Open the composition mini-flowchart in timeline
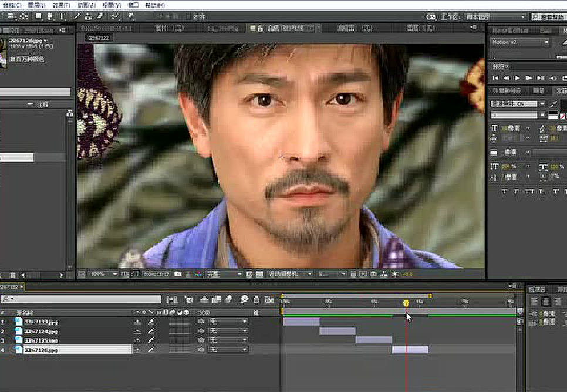Screen dimensions: 567x392 (x=172, y=299)
